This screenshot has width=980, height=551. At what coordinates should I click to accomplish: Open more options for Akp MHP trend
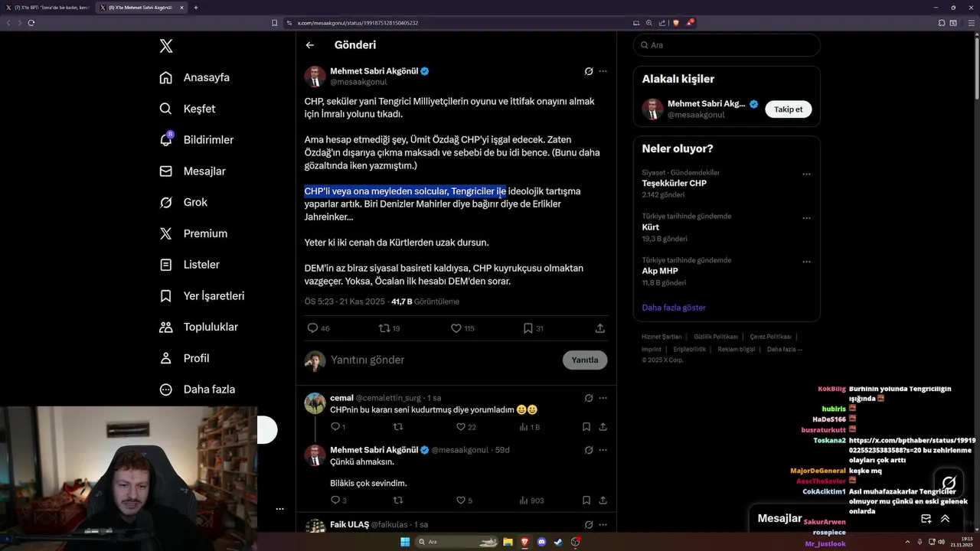coord(806,262)
